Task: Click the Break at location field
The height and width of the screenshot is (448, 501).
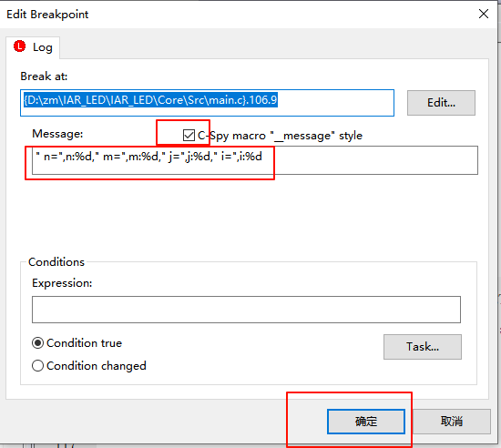Action: (207, 103)
